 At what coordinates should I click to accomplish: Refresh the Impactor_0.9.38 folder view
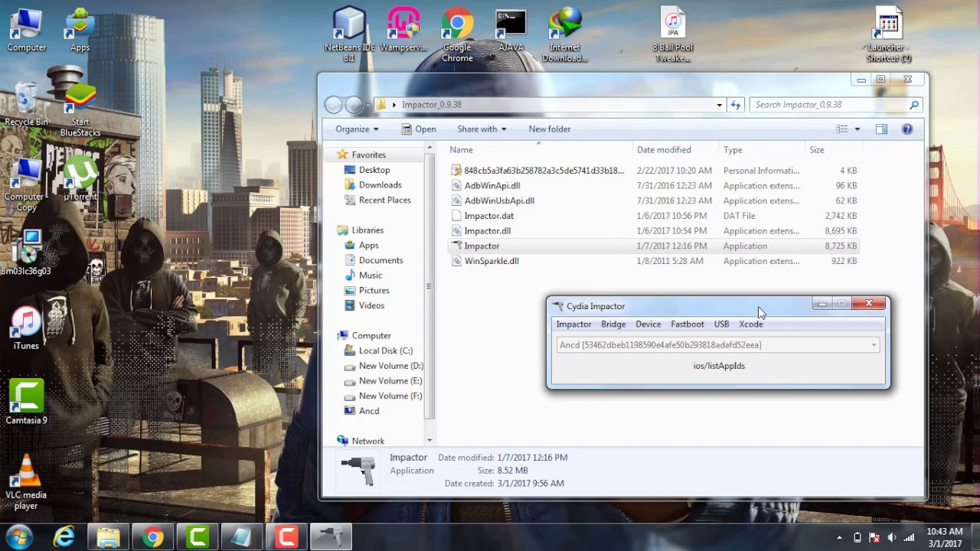[x=736, y=105]
